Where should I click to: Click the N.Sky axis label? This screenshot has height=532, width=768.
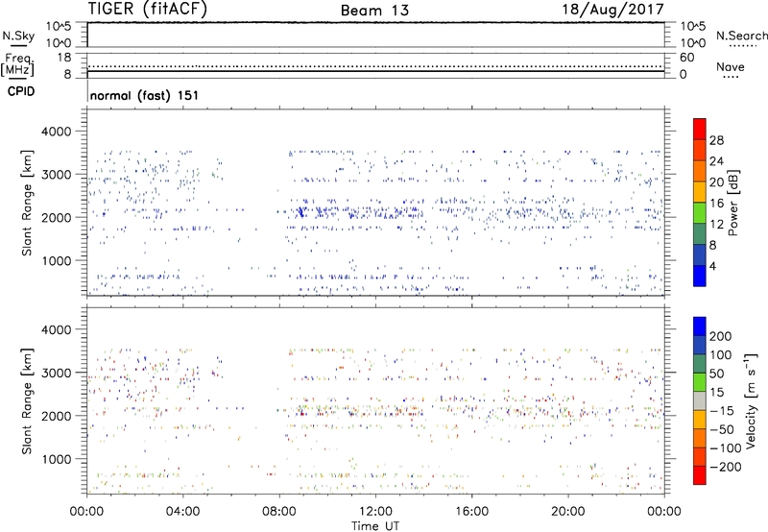point(18,36)
